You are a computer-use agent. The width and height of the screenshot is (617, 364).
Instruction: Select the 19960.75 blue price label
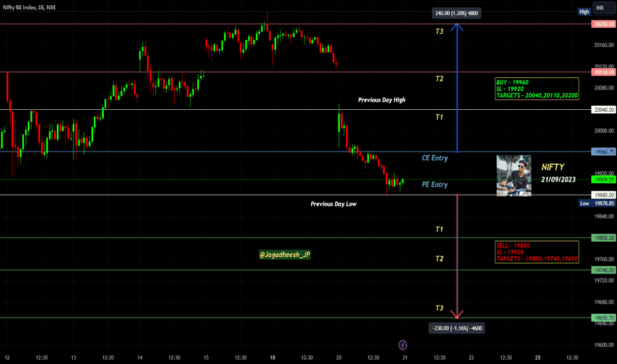point(603,152)
